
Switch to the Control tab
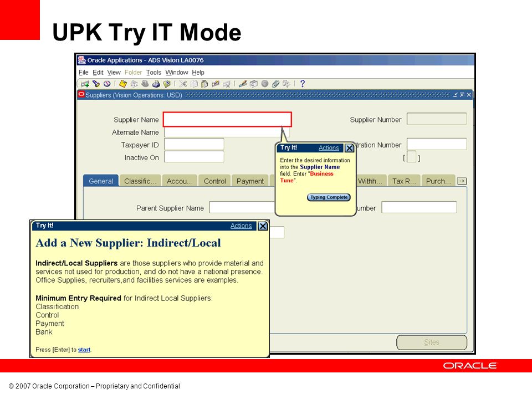click(215, 181)
